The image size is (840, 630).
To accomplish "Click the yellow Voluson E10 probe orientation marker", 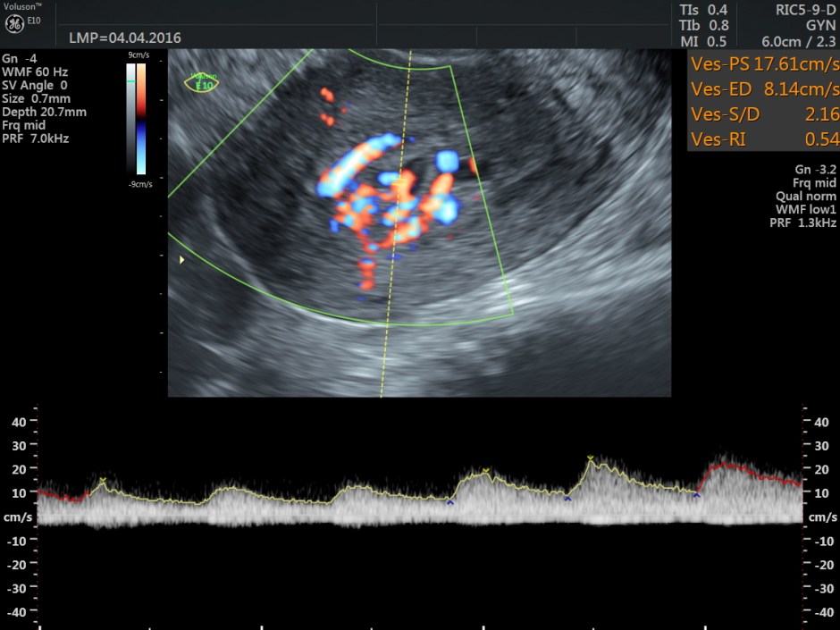I will pyautogui.click(x=201, y=82).
